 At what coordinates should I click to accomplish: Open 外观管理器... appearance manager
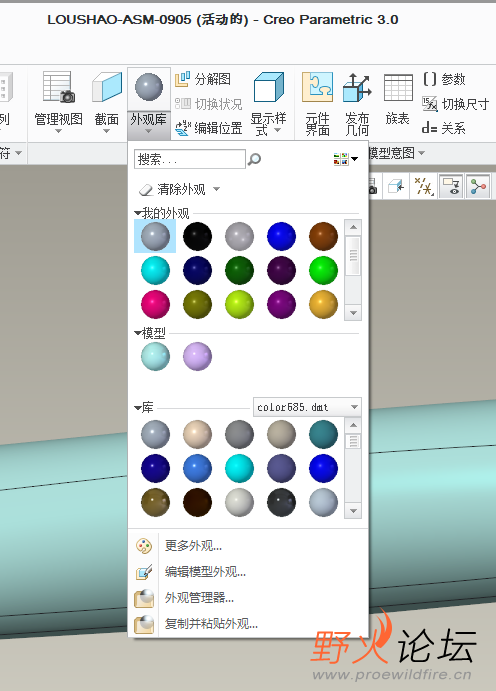point(199,598)
